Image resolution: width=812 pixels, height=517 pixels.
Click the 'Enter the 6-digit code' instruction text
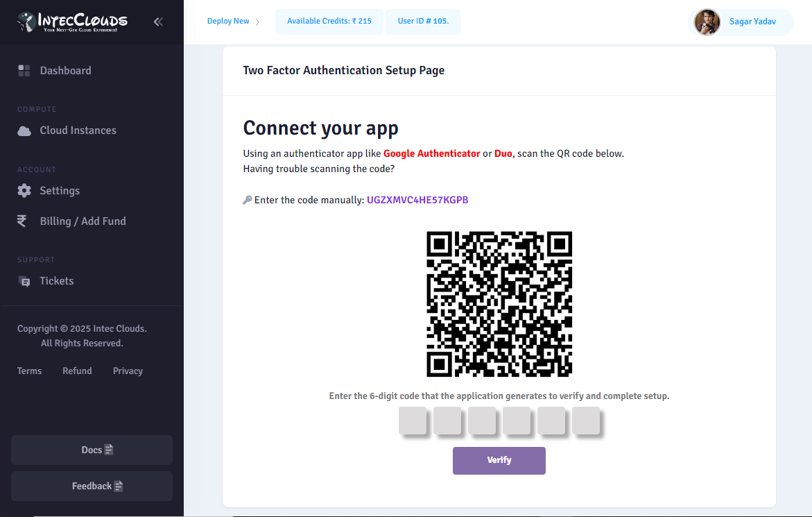(x=499, y=396)
